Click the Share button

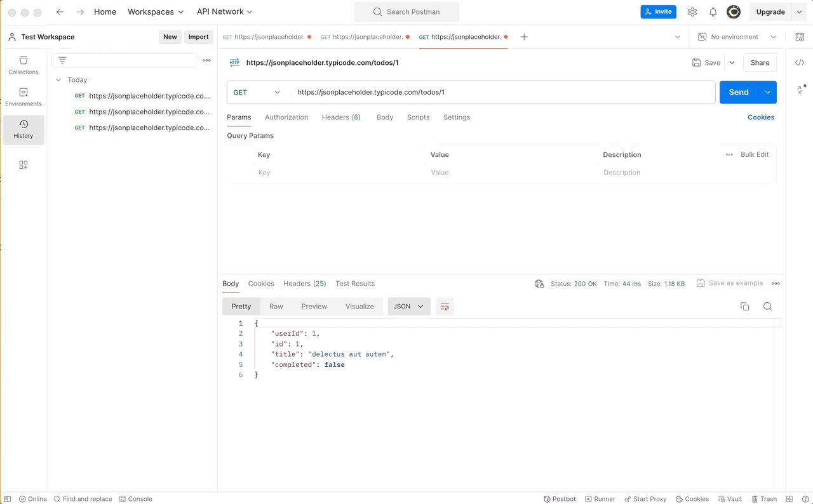760,63
